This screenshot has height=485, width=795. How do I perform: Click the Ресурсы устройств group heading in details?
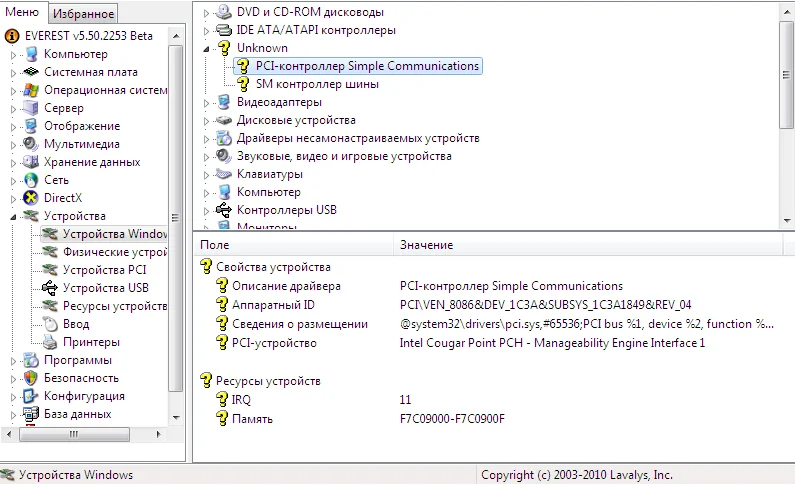(268, 381)
